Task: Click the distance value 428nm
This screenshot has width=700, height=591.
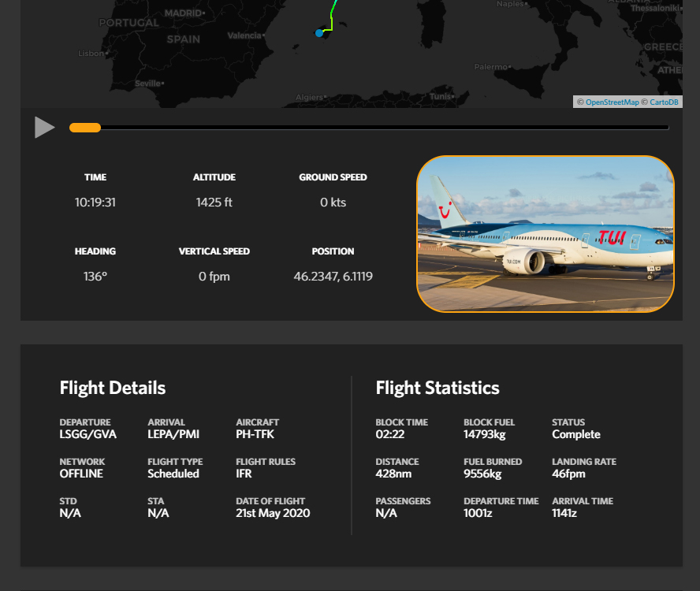Action: tap(393, 474)
